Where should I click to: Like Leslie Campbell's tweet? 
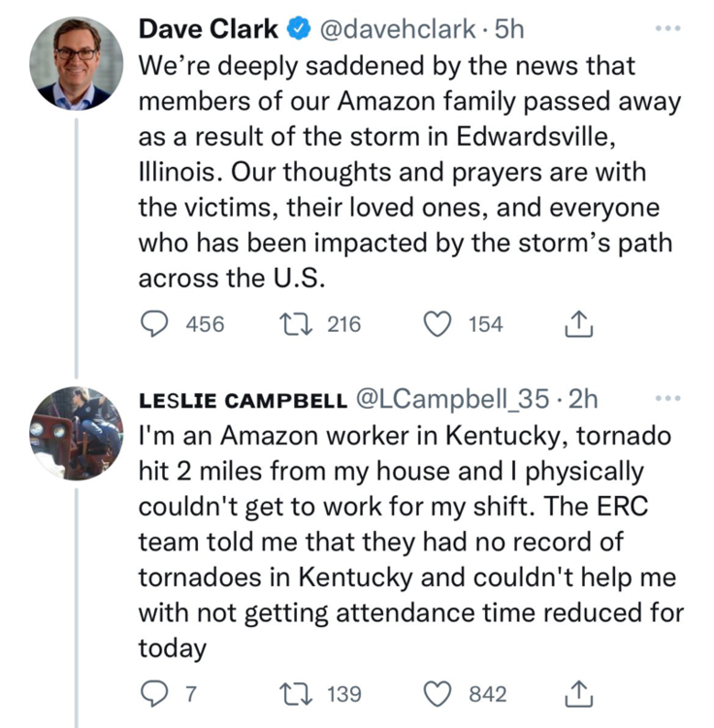[x=439, y=693]
